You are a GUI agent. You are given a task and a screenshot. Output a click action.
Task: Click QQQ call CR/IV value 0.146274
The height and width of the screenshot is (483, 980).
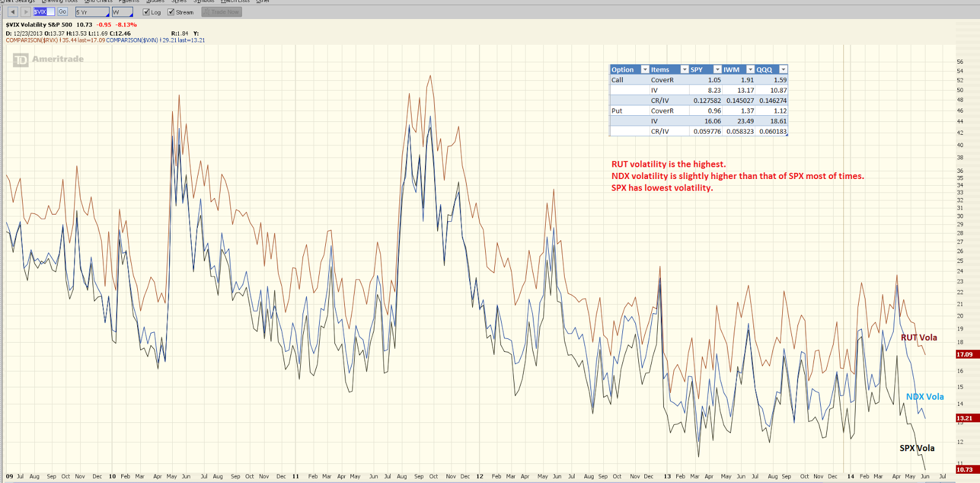tap(773, 101)
